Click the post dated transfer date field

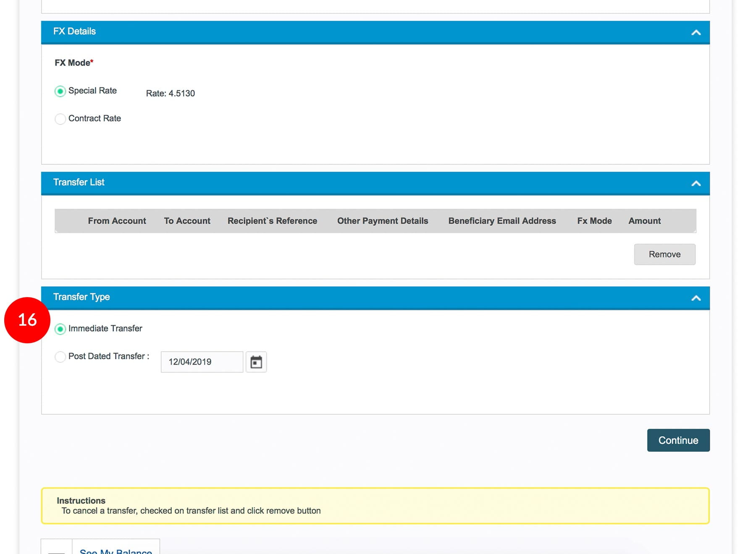click(x=202, y=362)
